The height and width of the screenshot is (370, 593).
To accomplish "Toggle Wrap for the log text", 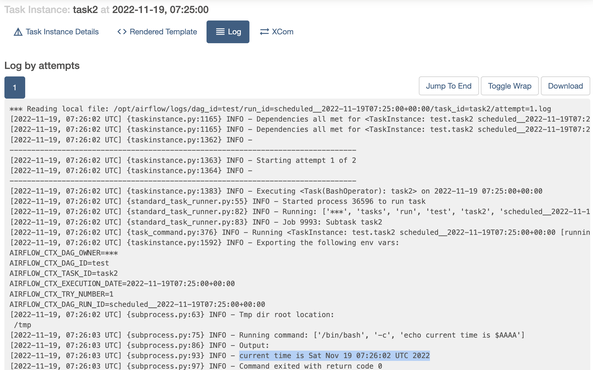I will click(x=509, y=86).
